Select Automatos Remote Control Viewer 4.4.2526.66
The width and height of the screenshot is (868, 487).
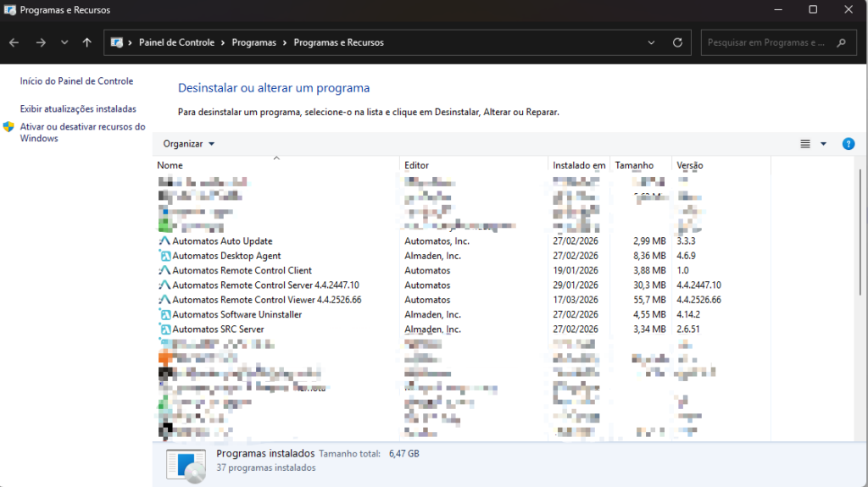coord(267,300)
